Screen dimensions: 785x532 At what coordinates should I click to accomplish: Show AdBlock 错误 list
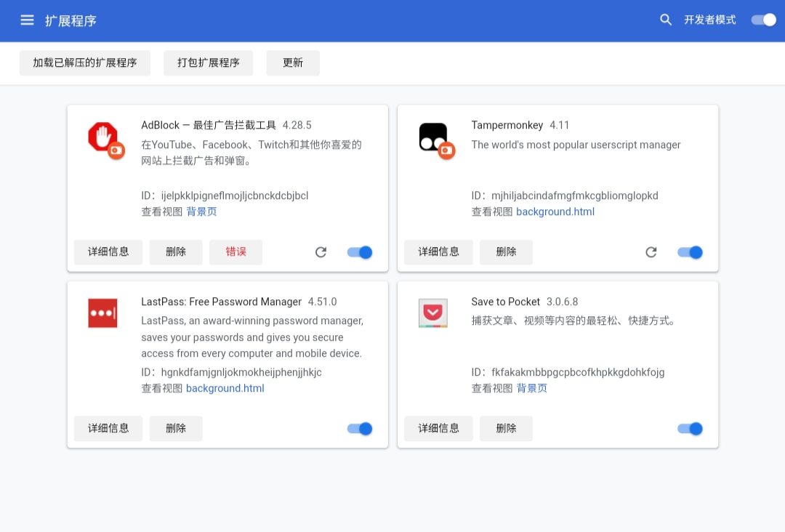235,251
